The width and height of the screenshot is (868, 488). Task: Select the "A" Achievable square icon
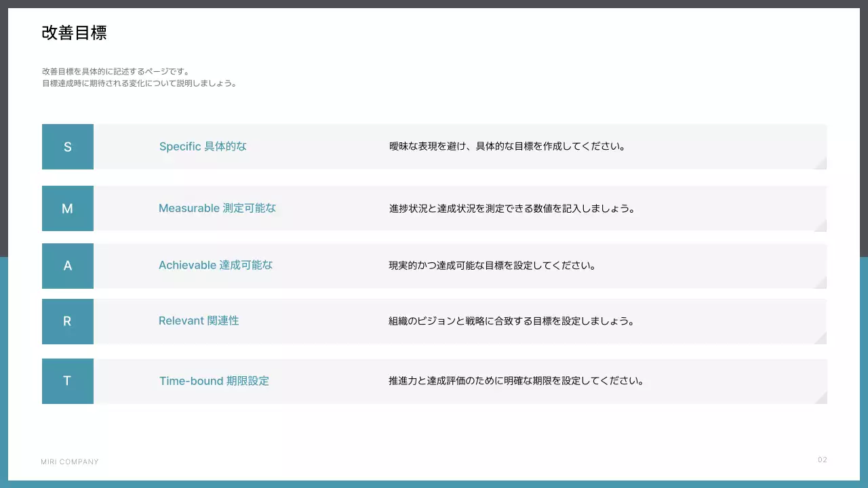[67, 266]
